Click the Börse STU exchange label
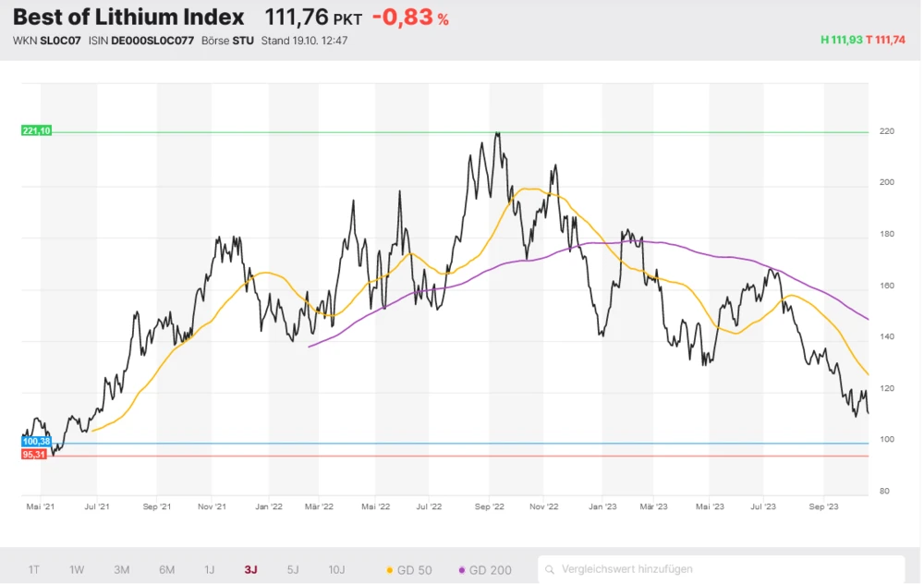Screen dimensions: 924x585 coord(227,41)
